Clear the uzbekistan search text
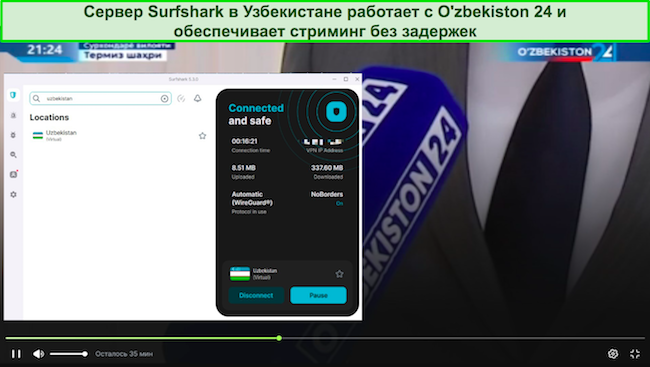This screenshot has height=367, width=650. [x=165, y=98]
